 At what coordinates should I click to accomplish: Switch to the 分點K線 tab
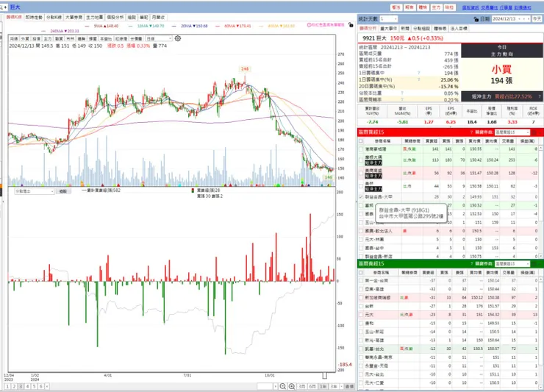tap(54, 18)
